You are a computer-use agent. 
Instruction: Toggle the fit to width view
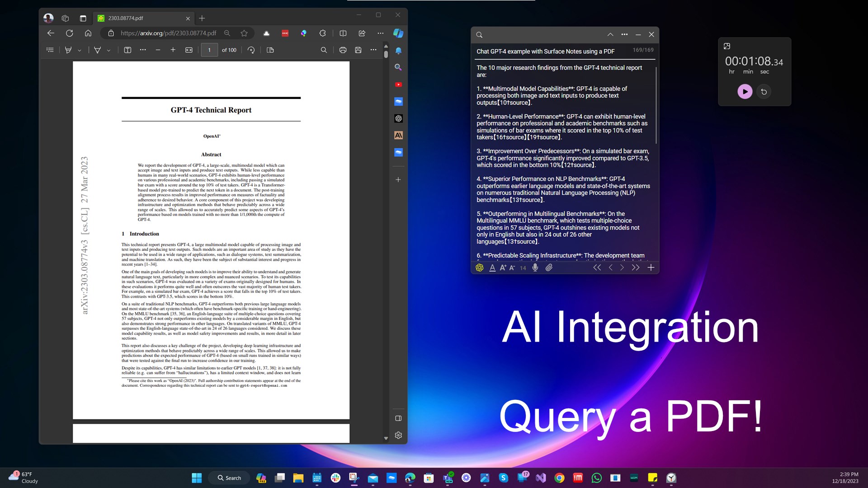189,50
